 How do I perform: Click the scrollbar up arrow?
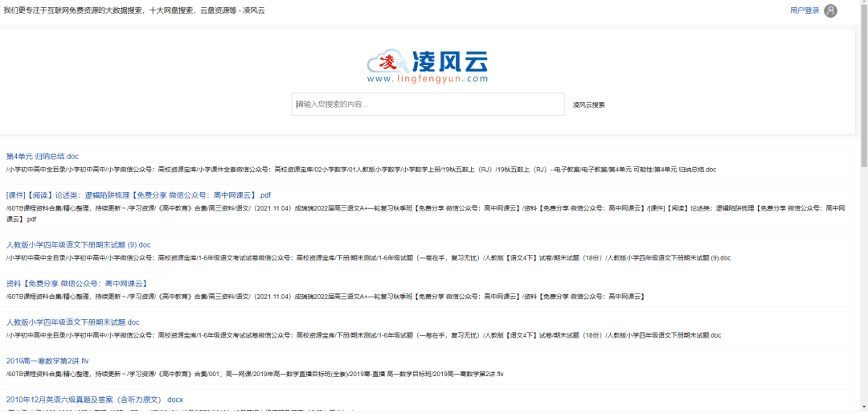pyautogui.click(x=863, y=5)
